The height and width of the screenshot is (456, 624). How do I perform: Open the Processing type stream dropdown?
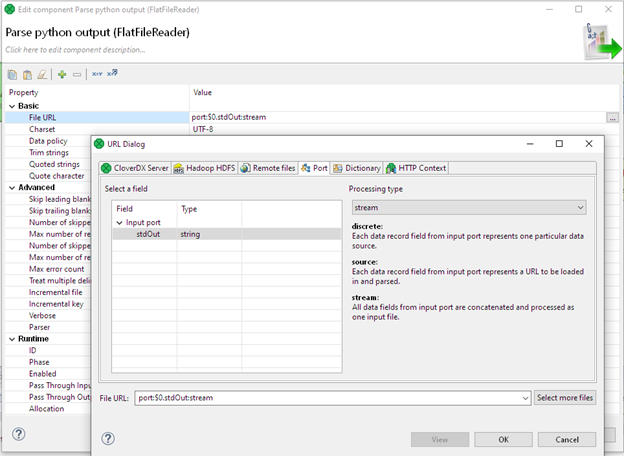click(x=469, y=208)
